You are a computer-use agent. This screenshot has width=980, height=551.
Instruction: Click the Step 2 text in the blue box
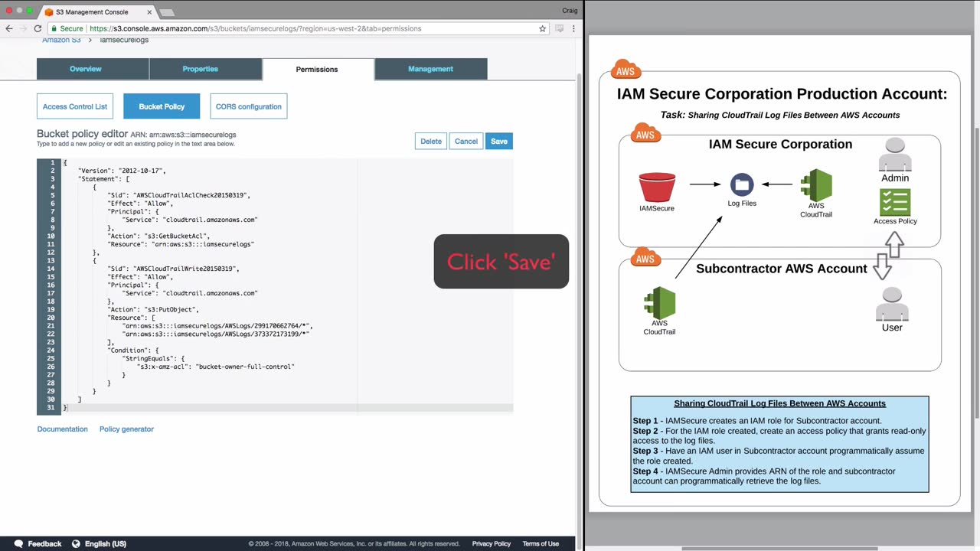779,436
